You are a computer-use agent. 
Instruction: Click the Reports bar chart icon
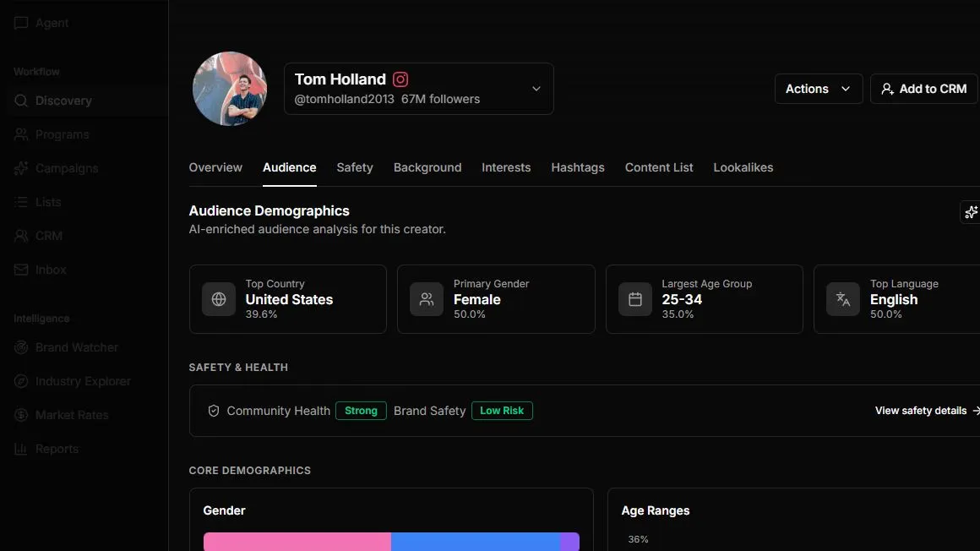coord(20,449)
